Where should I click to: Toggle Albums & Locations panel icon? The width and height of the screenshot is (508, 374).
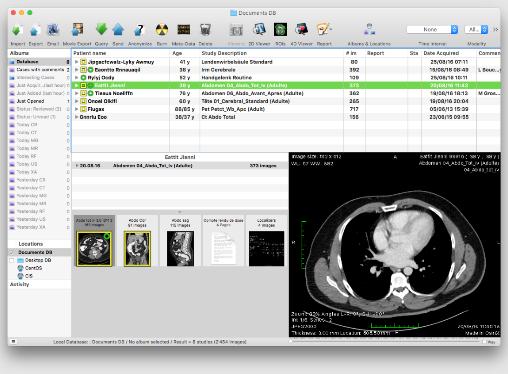[369, 30]
